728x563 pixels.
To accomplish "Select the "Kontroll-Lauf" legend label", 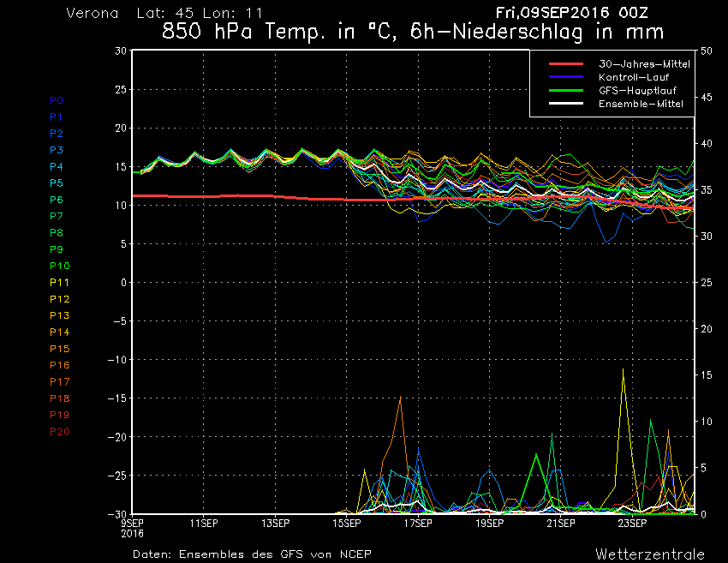I will click(634, 77).
